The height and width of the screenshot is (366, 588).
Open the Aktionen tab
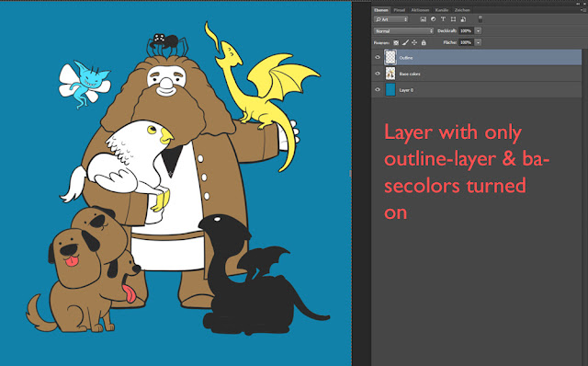click(420, 10)
